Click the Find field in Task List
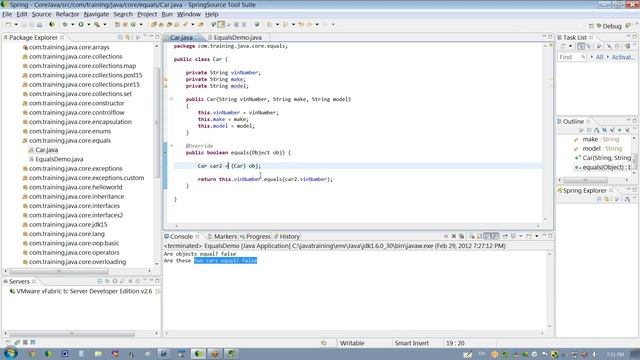Viewport: 640px width, 360px height. click(x=571, y=57)
